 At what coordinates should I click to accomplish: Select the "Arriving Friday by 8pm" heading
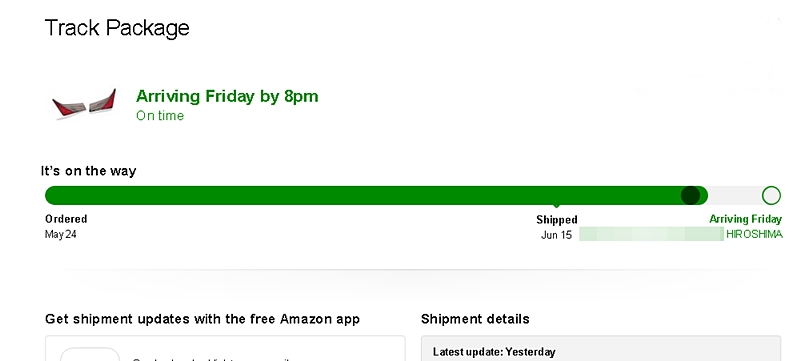point(227,96)
